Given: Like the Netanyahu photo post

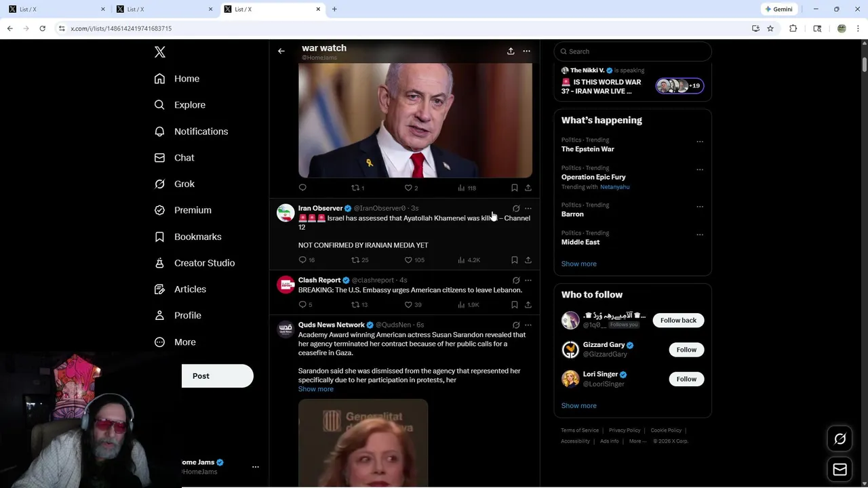Looking at the screenshot, I should coord(411,188).
